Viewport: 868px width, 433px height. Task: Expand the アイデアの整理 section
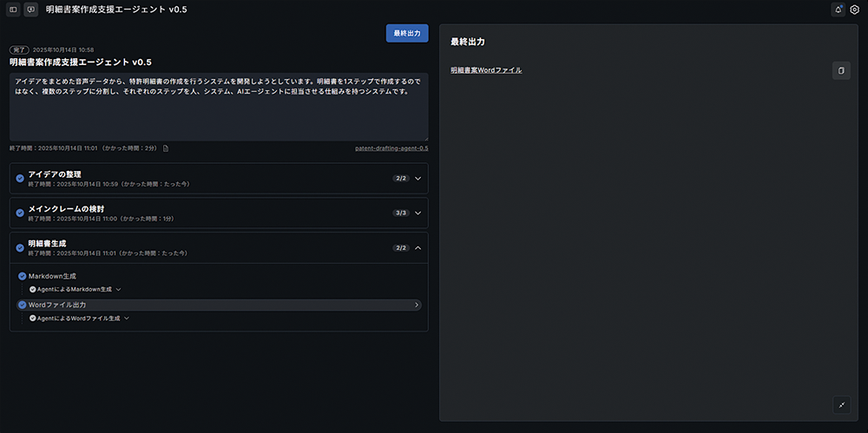coord(418,179)
